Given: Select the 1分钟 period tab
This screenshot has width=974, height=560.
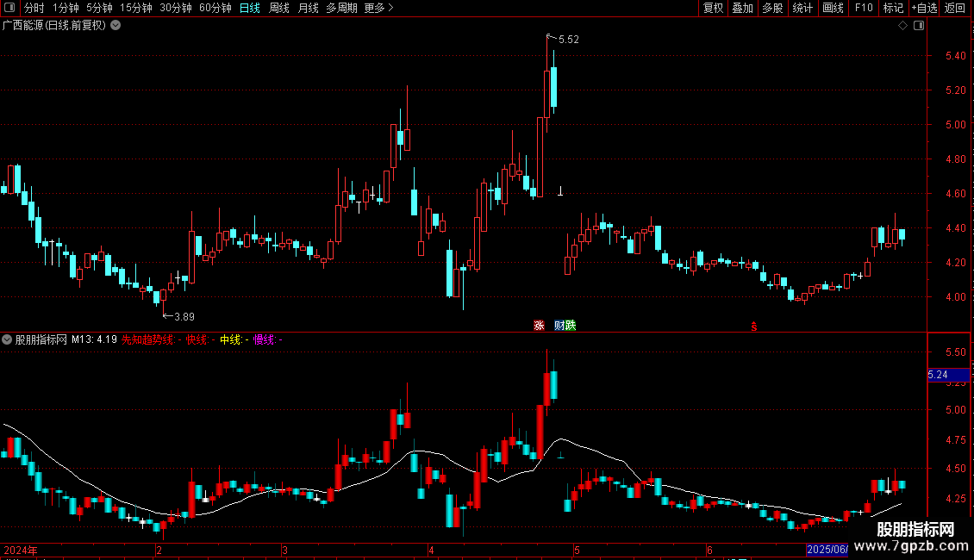Looking at the screenshot, I should [66, 8].
